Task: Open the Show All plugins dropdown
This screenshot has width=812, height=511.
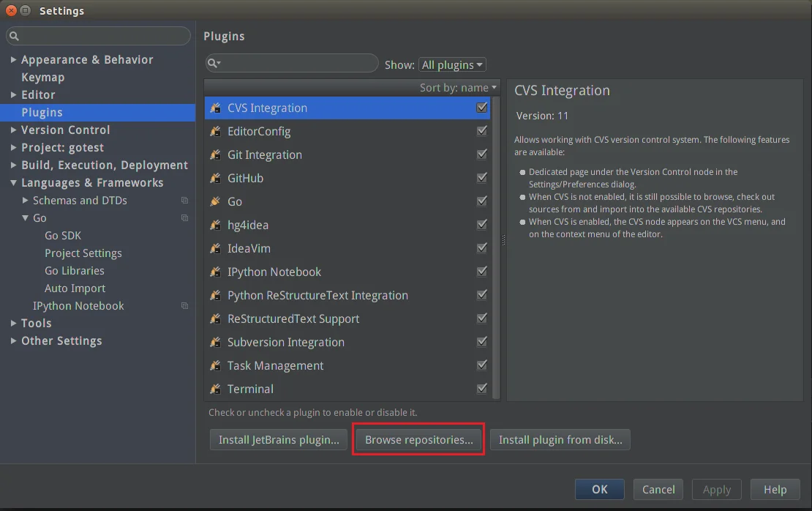Action: pos(452,64)
